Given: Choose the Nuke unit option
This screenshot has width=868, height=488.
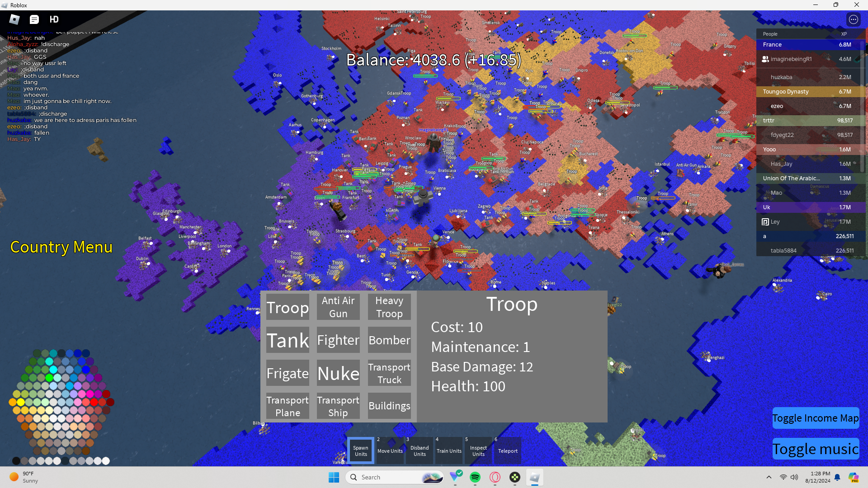Looking at the screenshot, I should [338, 373].
